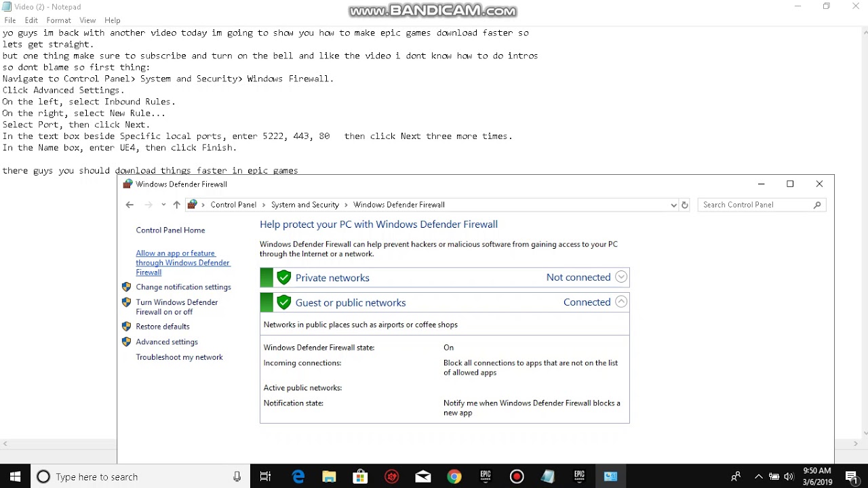
Task: Click the Control Panel icon in address bar
Action: [193, 205]
